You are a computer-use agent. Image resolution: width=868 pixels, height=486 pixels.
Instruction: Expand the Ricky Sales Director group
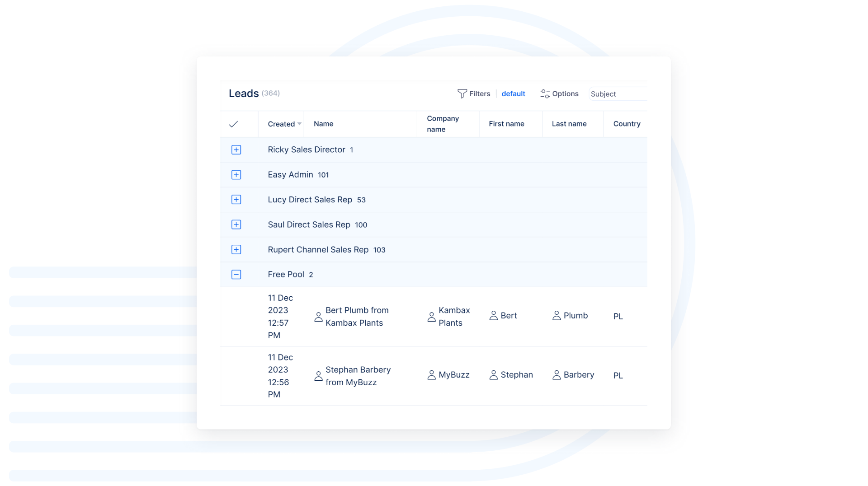[236, 150]
